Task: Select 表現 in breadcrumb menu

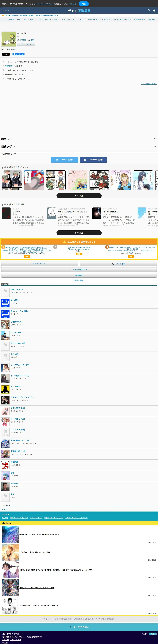Action: click(x=56, y=19)
